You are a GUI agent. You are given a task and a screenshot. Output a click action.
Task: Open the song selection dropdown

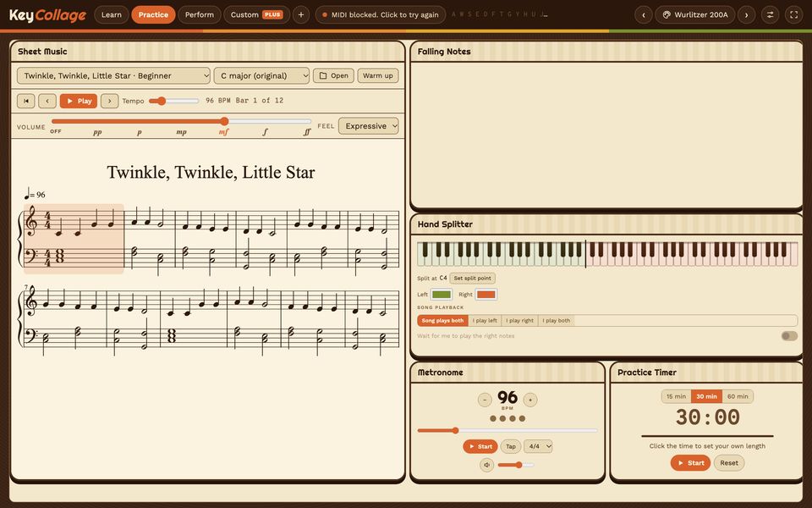coord(113,75)
